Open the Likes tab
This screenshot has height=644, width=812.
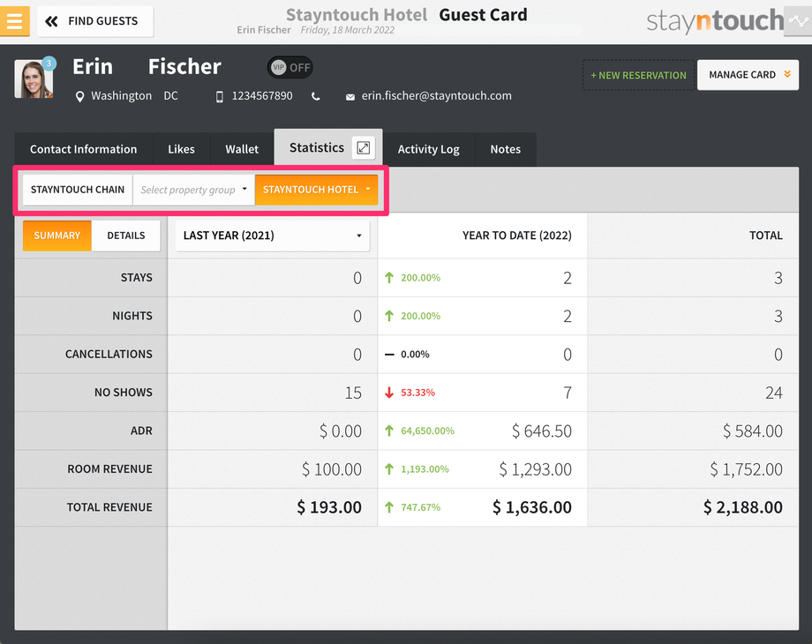coord(181,150)
